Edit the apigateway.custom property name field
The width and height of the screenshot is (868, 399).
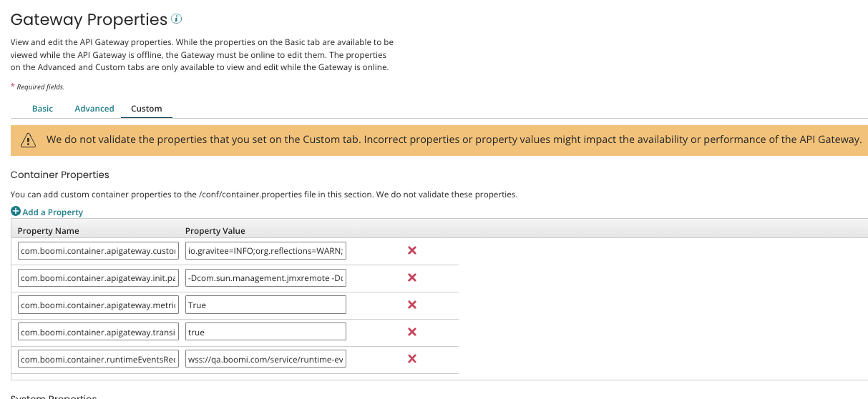pyautogui.click(x=98, y=251)
